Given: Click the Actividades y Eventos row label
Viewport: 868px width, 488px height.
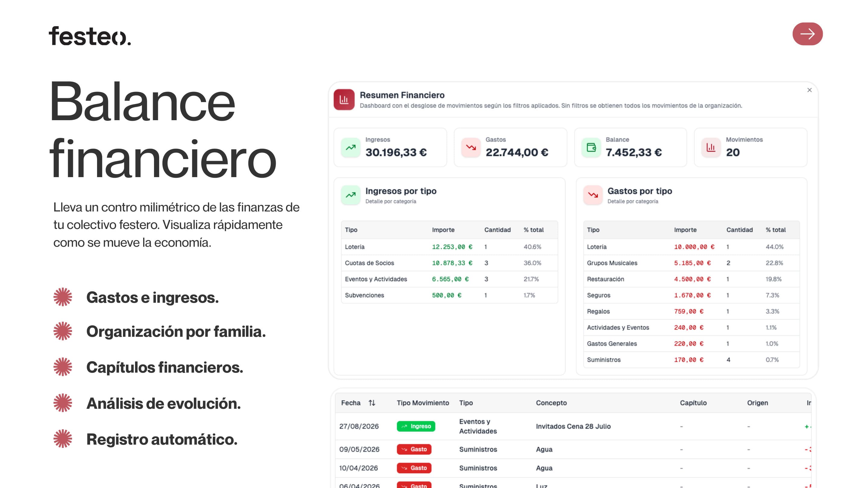Looking at the screenshot, I should click(x=618, y=328).
